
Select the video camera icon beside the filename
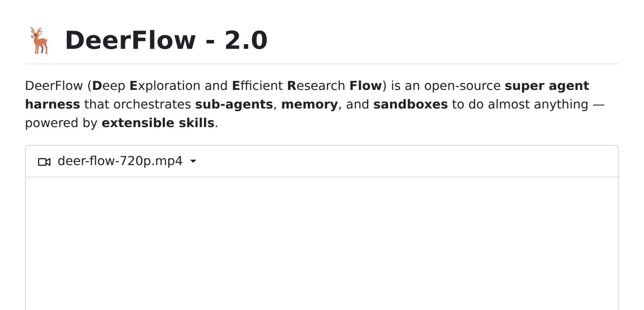point(44,161)
